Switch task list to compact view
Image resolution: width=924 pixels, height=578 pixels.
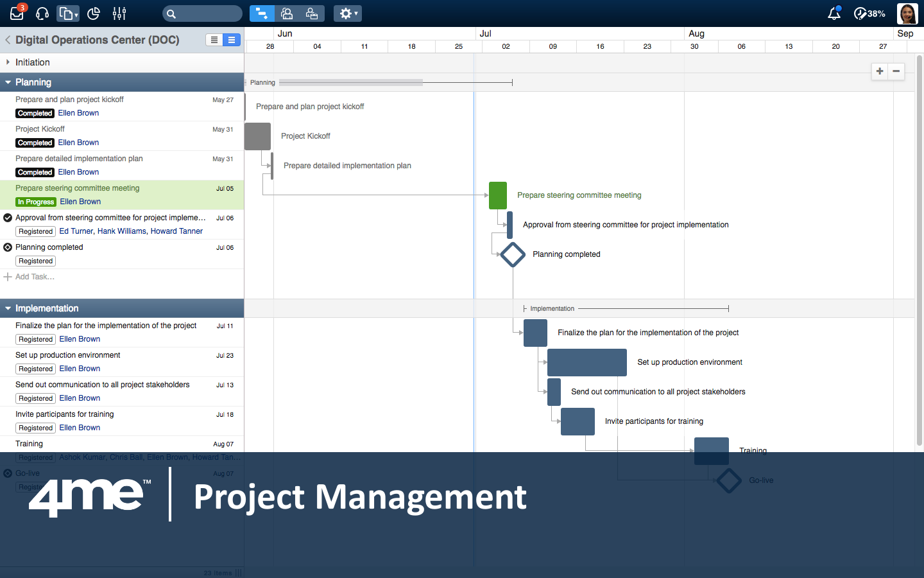pos(214,40)
